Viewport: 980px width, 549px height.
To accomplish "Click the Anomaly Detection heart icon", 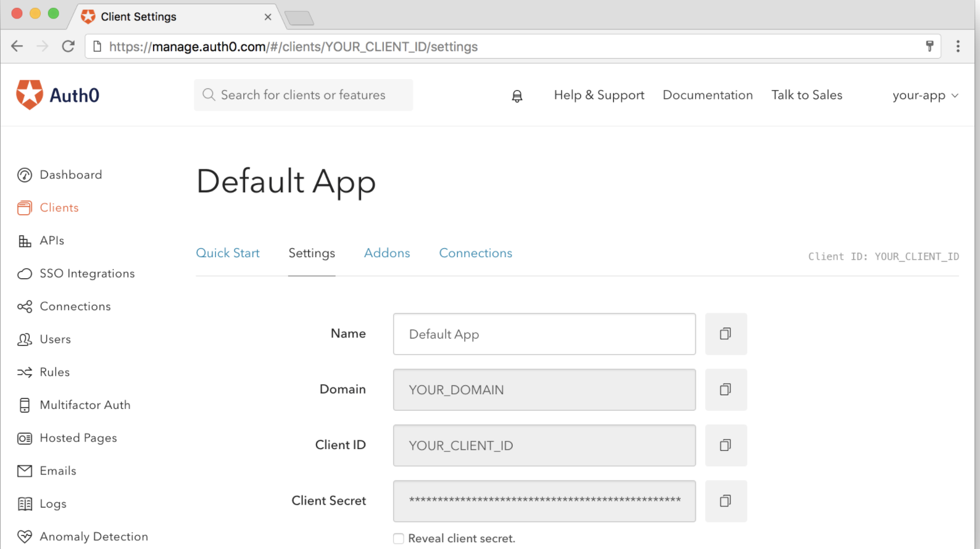I will 25,537.
